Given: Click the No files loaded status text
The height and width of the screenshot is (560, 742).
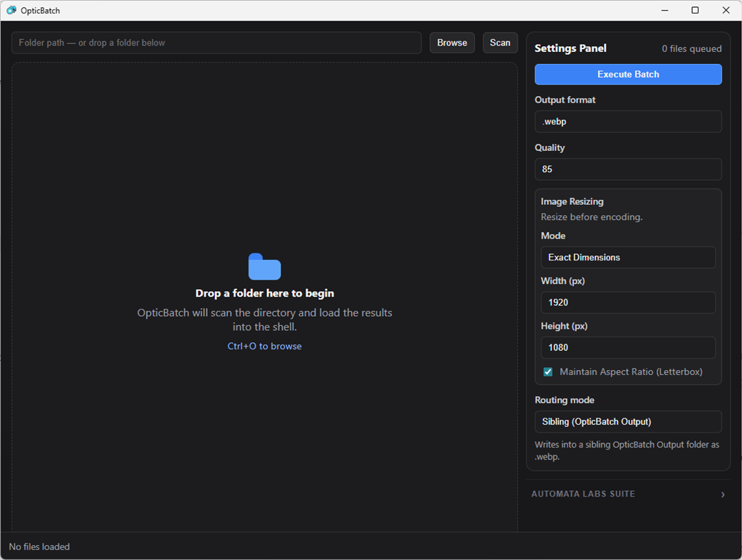Looking at the screenshot, I should coord(39,546).
